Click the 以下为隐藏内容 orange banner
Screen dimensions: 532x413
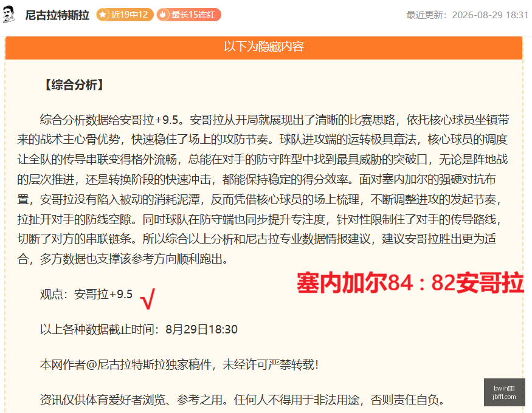264,47
